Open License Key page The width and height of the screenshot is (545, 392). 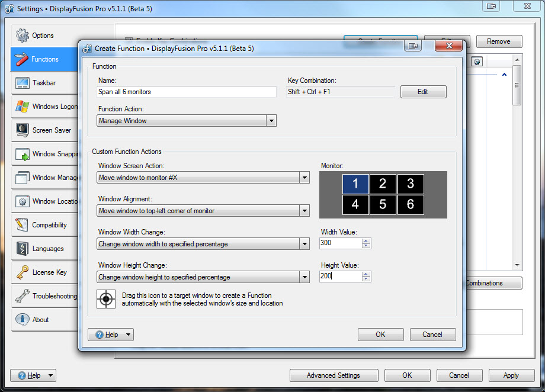click(x=49, y=272)
